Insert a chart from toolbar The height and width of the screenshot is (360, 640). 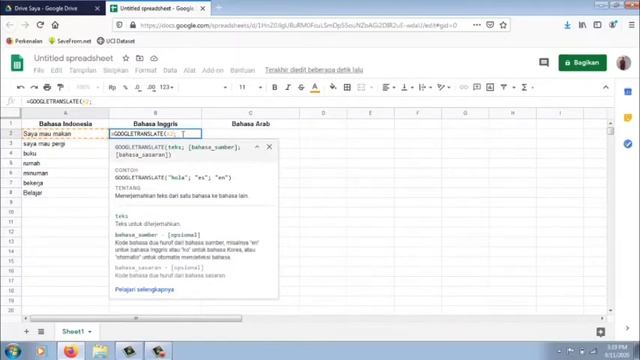pyautogui.click(x=490, y=87)
